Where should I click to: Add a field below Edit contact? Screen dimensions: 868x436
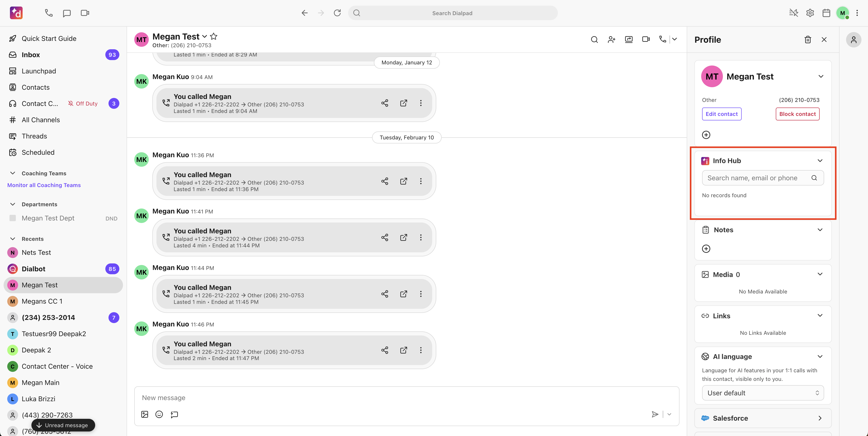706,135
